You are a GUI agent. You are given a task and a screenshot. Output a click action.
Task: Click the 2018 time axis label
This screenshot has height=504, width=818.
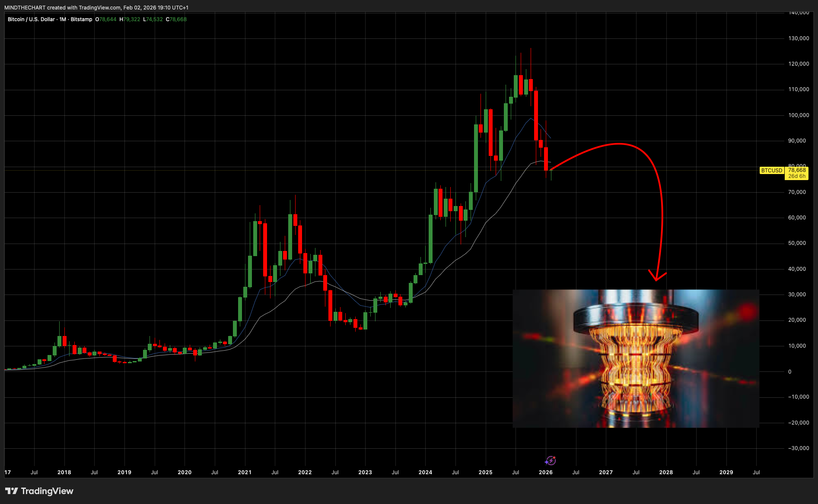64,472
